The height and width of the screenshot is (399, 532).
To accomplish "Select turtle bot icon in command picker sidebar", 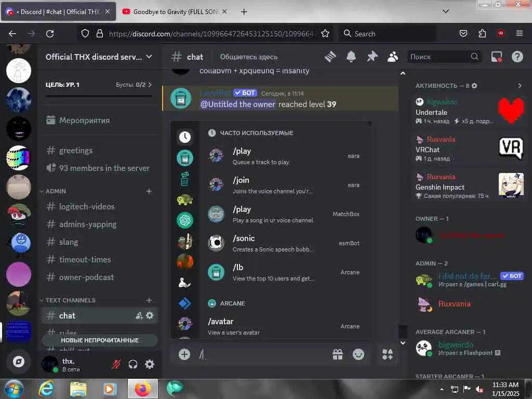I will (185, 199).
